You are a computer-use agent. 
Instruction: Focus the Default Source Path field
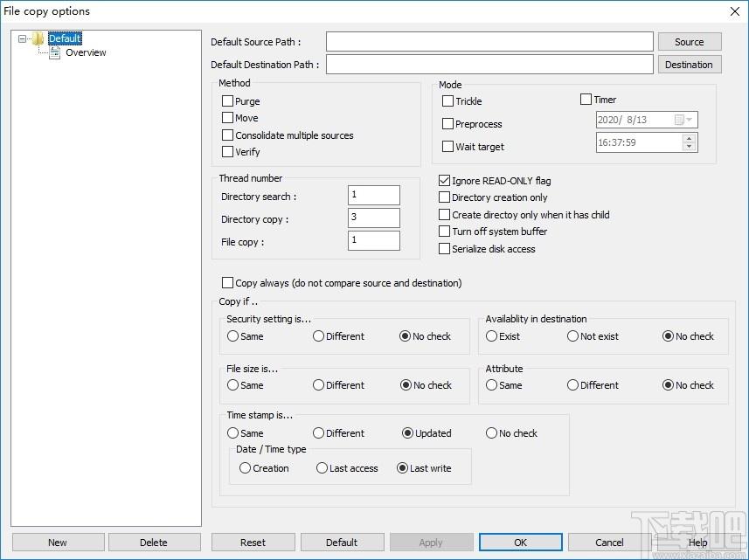pyautogui.click(x=489, y=42)
